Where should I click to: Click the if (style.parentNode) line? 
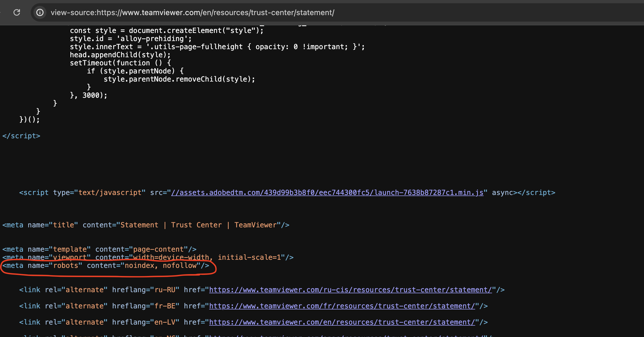coord(135,71)
